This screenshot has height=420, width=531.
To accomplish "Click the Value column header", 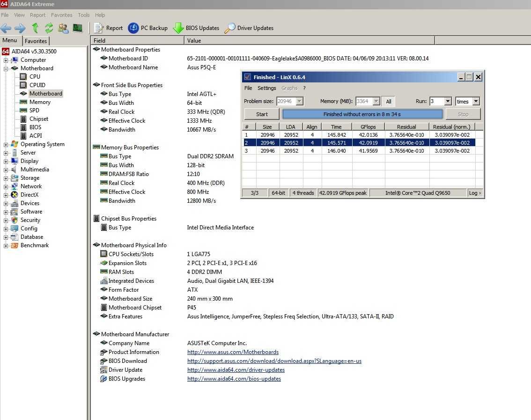I will coord(309,41).
